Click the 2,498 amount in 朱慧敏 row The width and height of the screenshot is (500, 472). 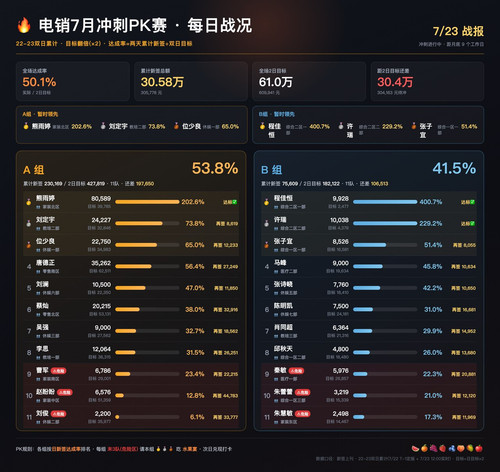point(341,414)
